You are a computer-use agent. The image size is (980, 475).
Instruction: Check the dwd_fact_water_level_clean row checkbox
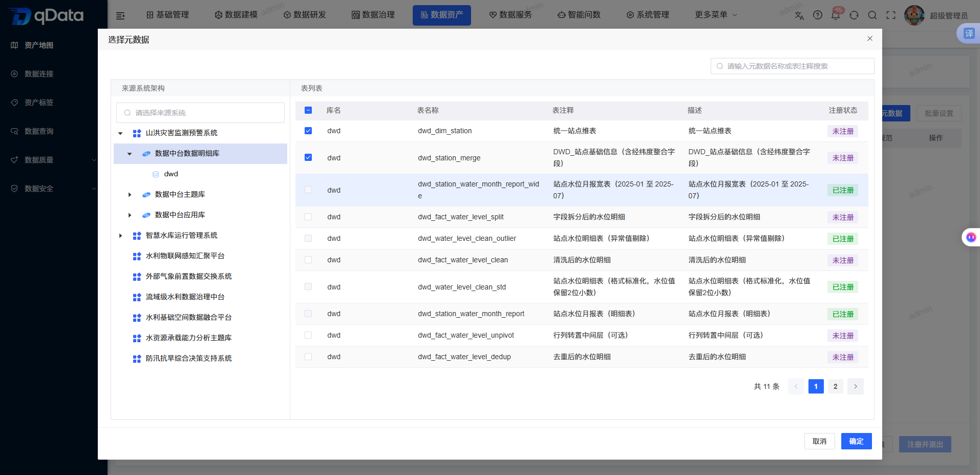coord(308,260)
